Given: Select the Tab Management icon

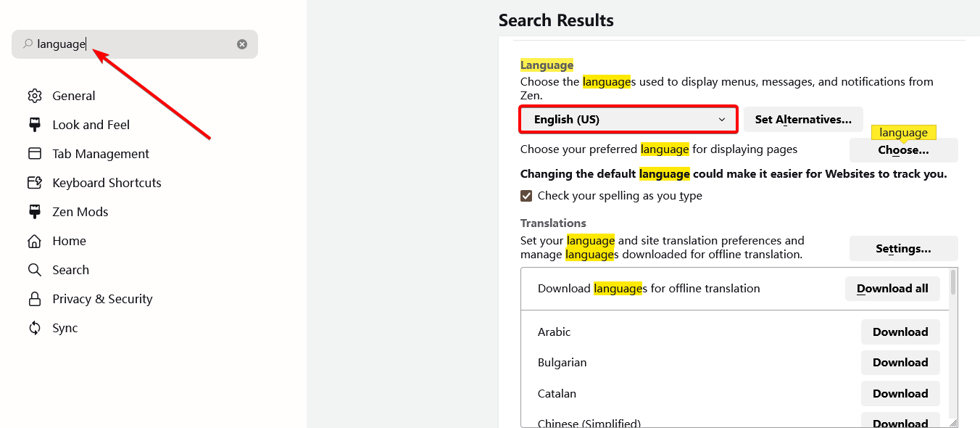Looking at the screenshot, I should click(35, 154).
